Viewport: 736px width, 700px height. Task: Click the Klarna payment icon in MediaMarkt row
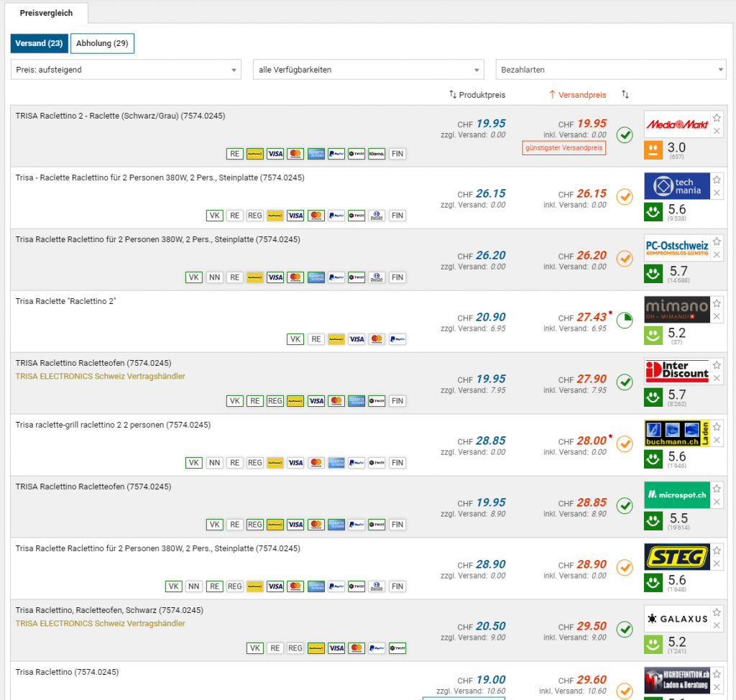pos(377,154)
